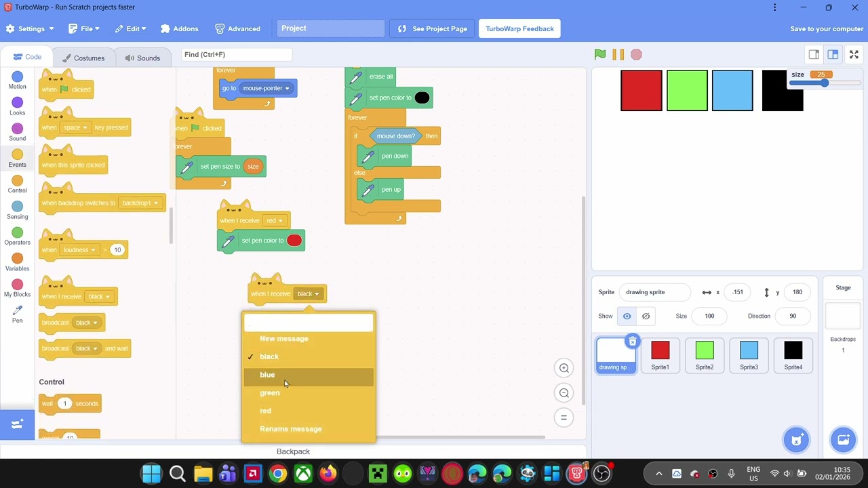
Task: Open black dropdown on broadcast block
Action: (86, 323)
